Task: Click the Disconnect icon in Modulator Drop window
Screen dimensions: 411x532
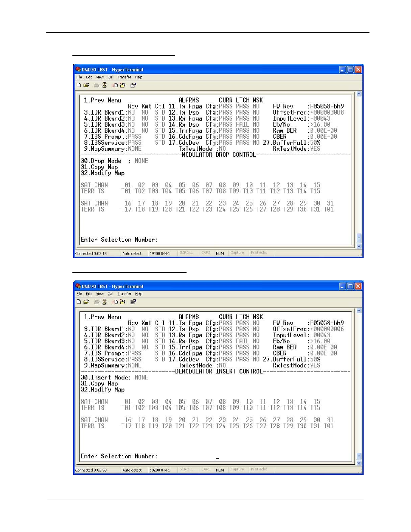Action: coord(104,85)
